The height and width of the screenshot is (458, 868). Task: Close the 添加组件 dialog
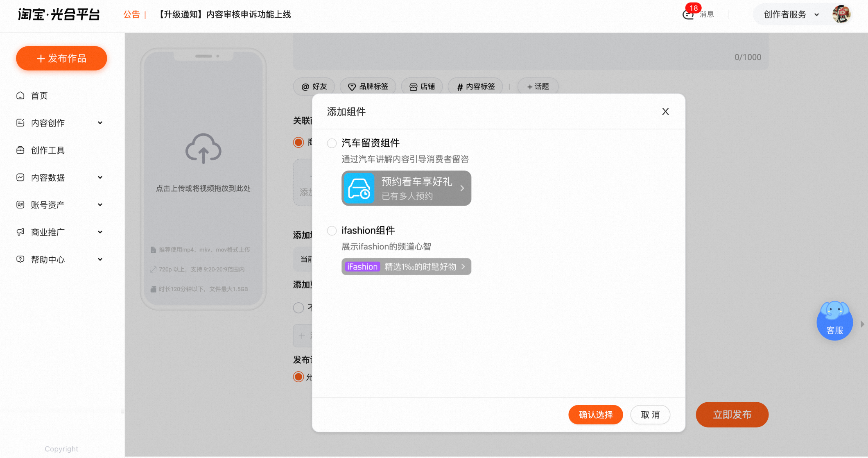click(x=665, y=111)
